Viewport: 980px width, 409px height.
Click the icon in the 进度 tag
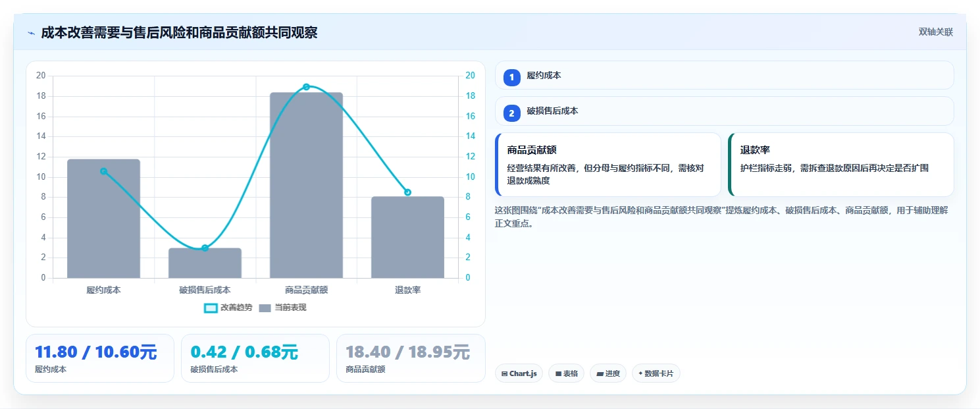[x=600, y=374]
